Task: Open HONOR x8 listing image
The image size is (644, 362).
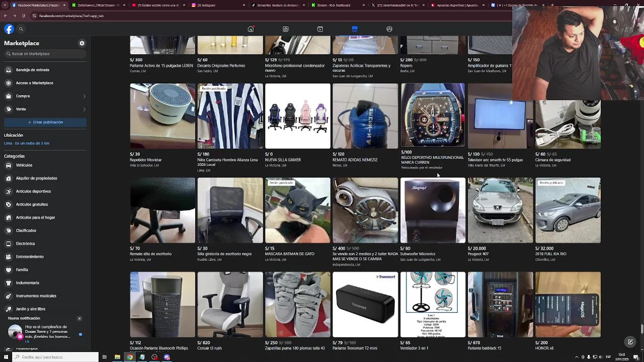Action: 568,305
